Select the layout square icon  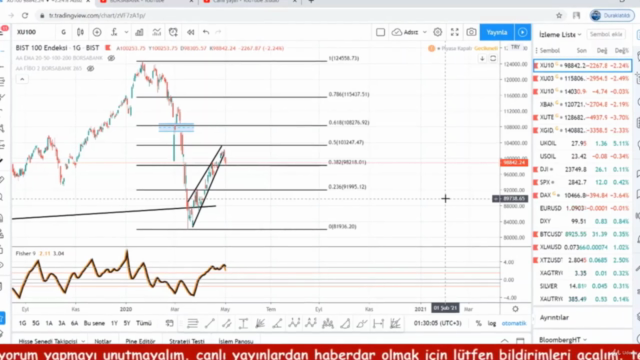(x=380, y=32)
